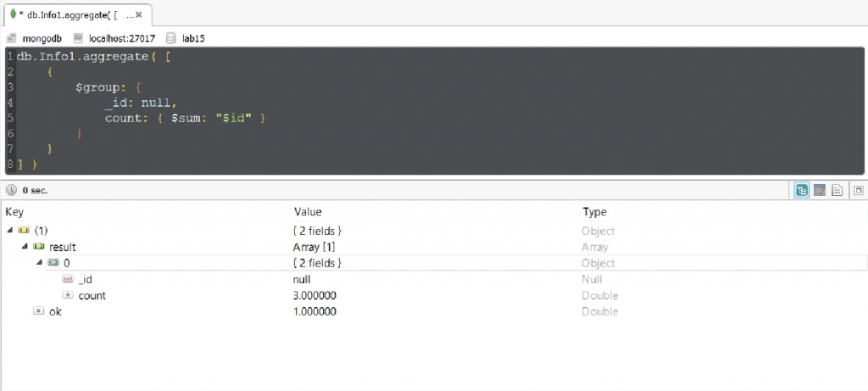Switch to table view mode icon

click(x=820, y=191)
